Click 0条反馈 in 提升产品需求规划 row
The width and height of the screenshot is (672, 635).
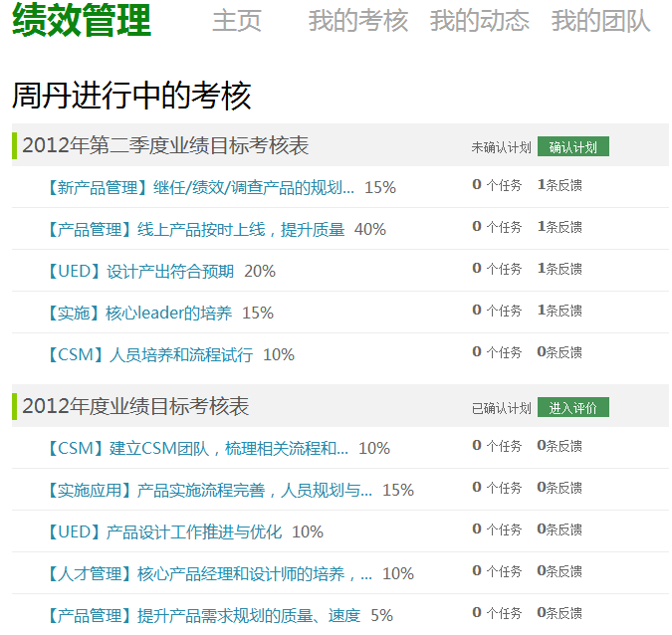(560, 613)
